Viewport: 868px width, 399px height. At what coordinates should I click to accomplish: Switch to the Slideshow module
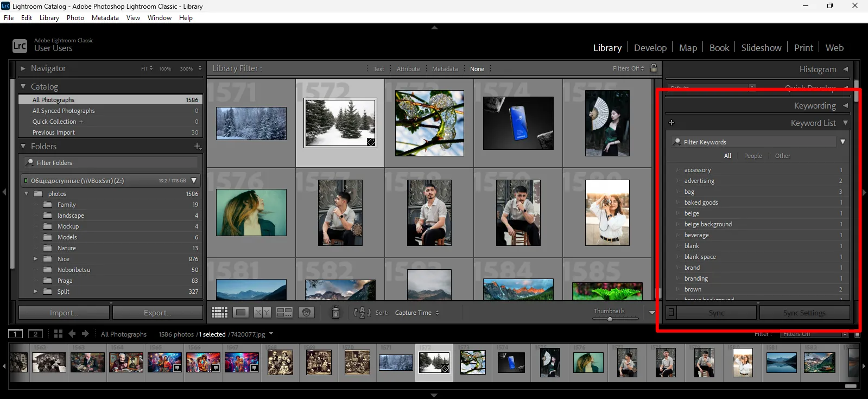(761, 48)
